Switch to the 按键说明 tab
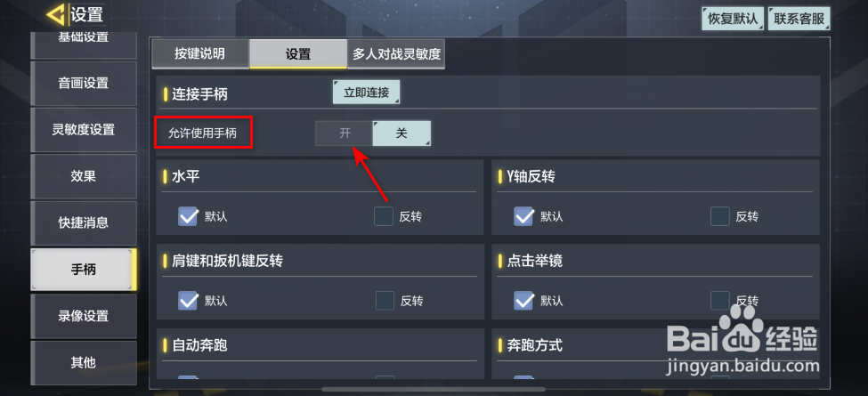This screenshot has width=868, height=396. (199, 53)
